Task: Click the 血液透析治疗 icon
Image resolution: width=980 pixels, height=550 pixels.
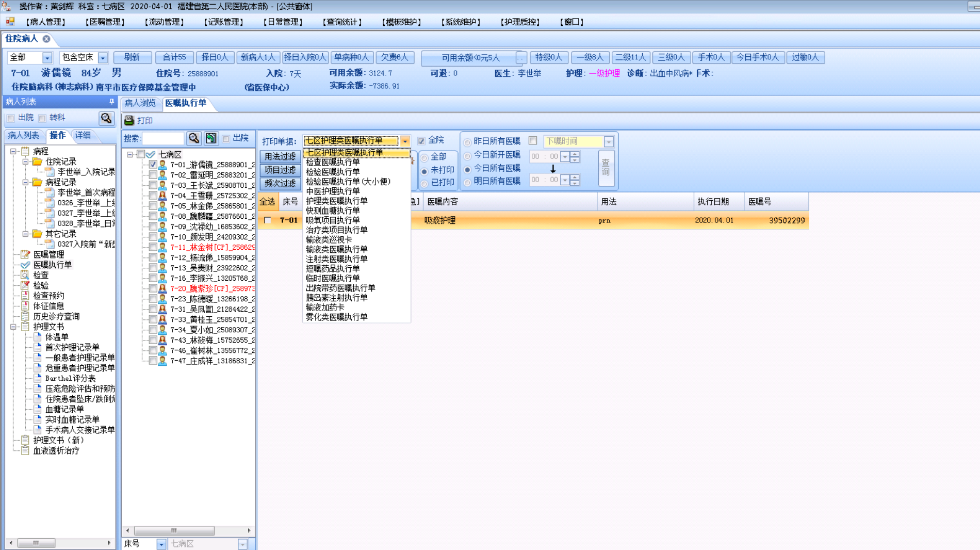Action: click(25, 450)
